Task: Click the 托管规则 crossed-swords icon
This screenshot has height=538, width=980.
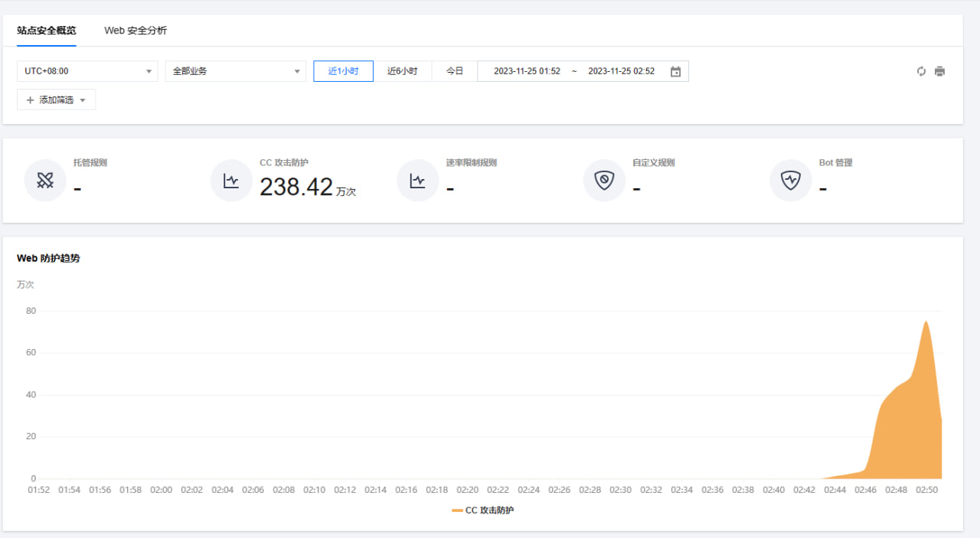Action: (45, 181)
